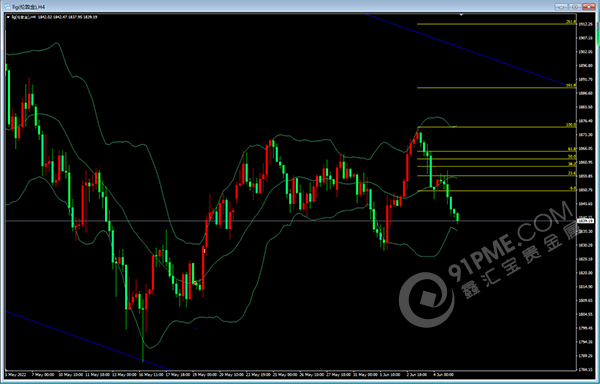
Task: Minimize the H4 chart window
Action: [x=561, y=7]
